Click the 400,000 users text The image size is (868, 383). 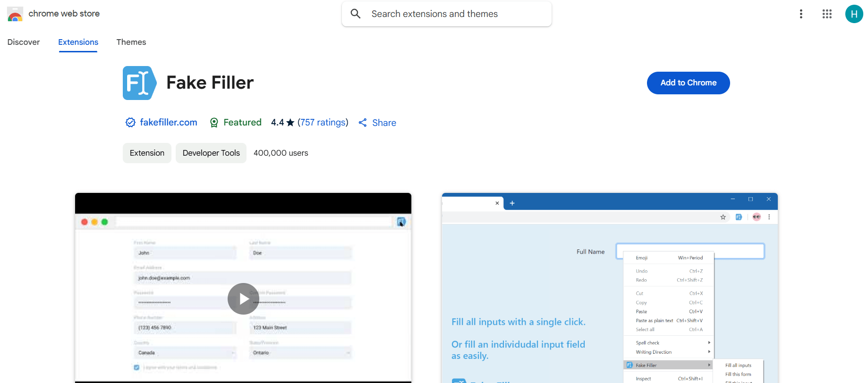tap(281, 153)
